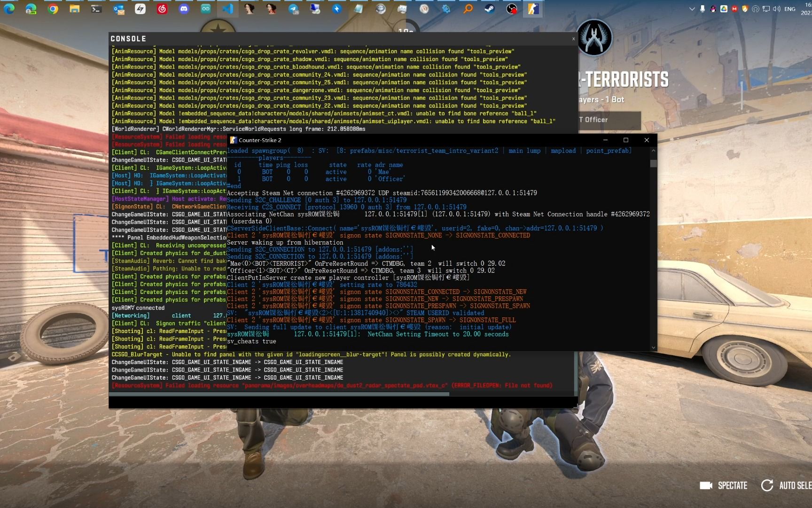Screen dimensions: 812x508
Task: Open File Explorer folder icon
Action: (75, 8)
